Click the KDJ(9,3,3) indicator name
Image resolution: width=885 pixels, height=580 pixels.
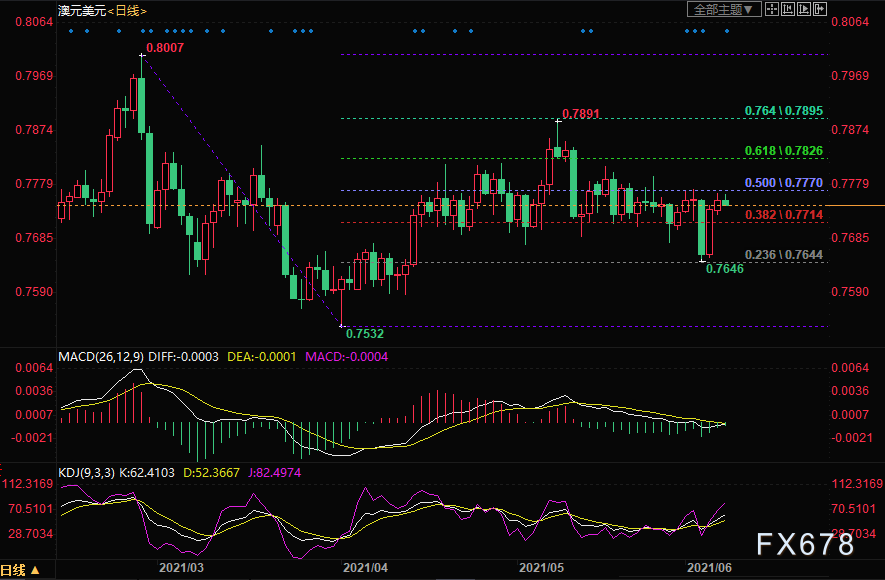click(x=86, y=472)
